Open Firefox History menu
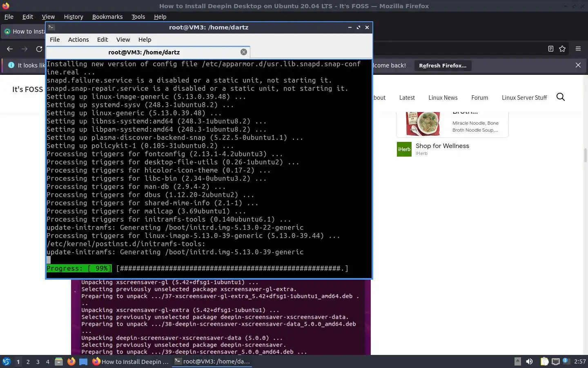Image resolution: width=588 pixels, height=368 pixels. coord(73,17)
